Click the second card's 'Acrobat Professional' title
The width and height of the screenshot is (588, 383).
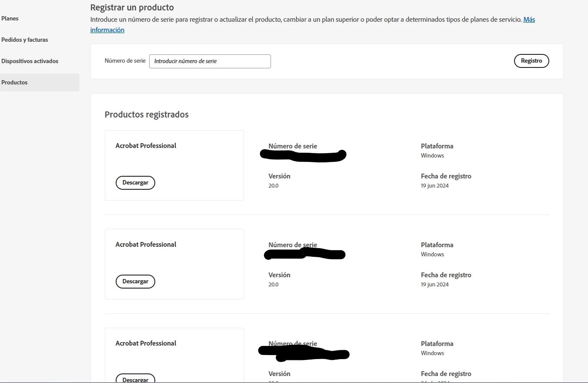pyautogui.click(x=146, y=244)
